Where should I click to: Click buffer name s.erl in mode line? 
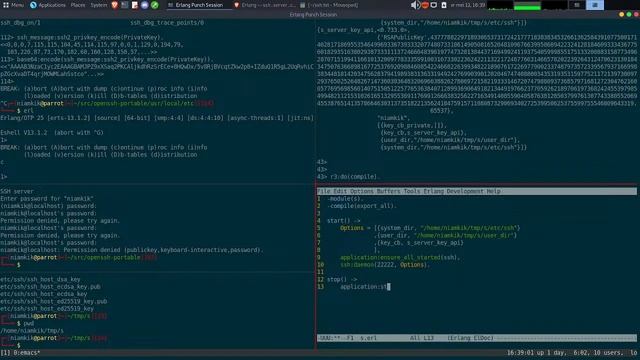368,338
